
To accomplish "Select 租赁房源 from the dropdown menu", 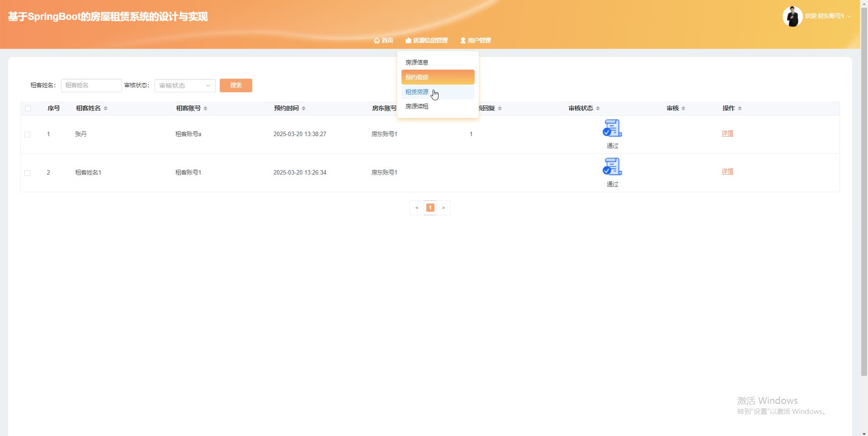I will (438, 92).
